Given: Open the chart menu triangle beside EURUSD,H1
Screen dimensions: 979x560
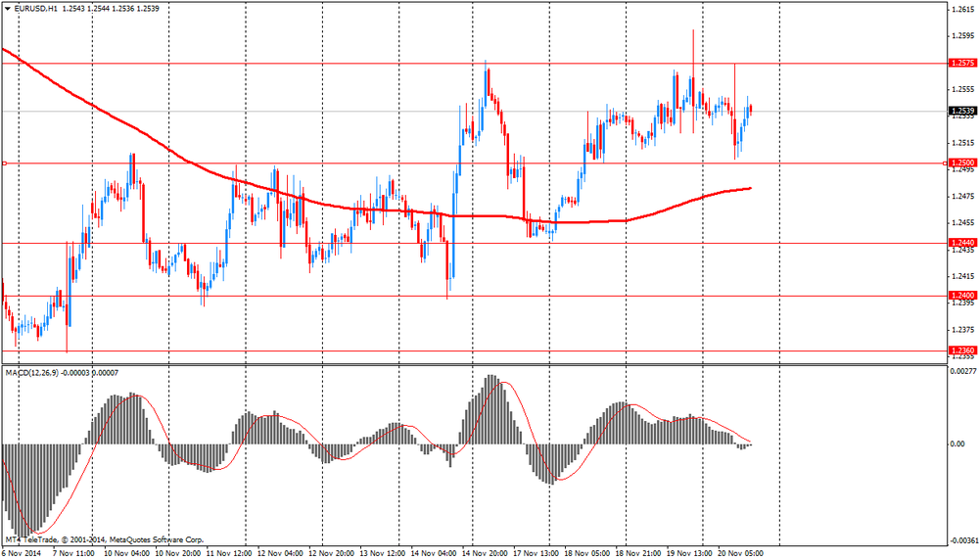Looking at the screenshot, I should point(8,9).
